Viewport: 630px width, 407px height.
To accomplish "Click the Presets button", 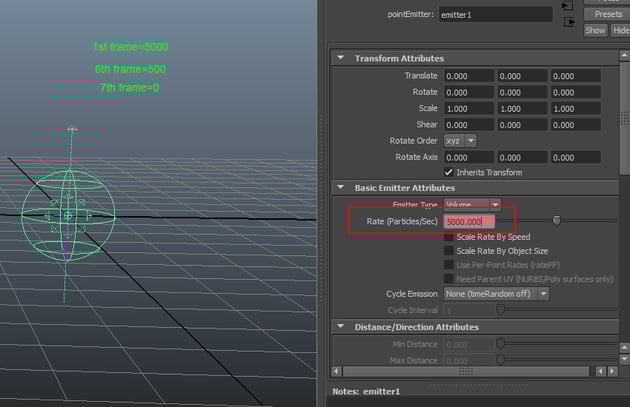I will click(608, 14).
